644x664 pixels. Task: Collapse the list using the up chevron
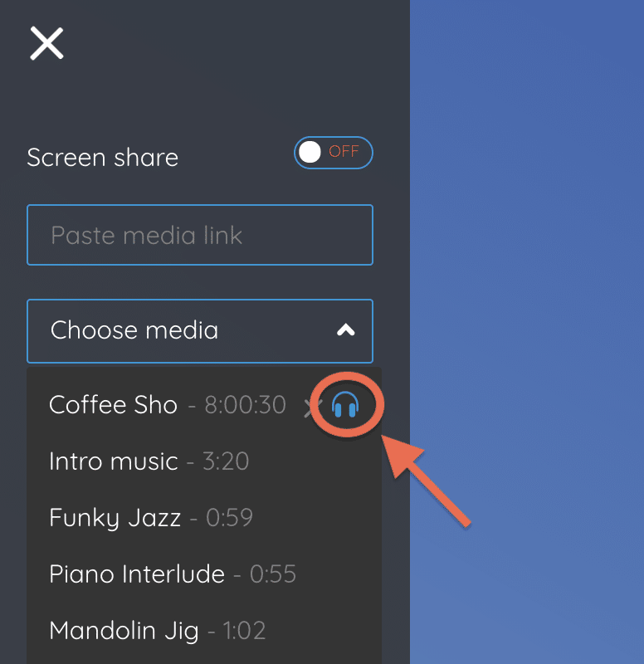345,330
